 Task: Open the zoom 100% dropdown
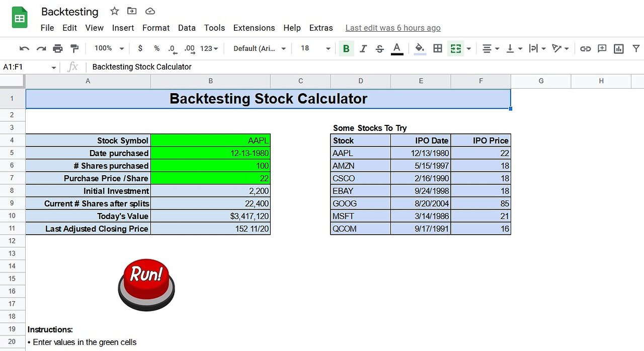109,48
